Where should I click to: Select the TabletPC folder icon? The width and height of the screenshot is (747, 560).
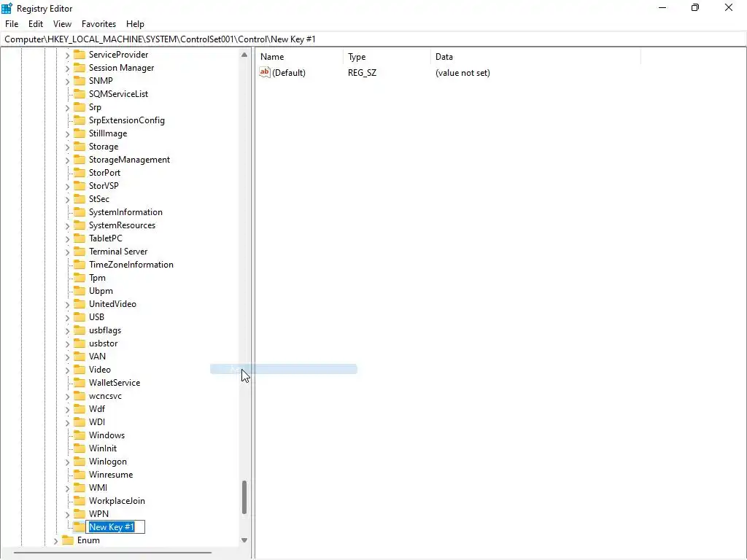(79, 238)
